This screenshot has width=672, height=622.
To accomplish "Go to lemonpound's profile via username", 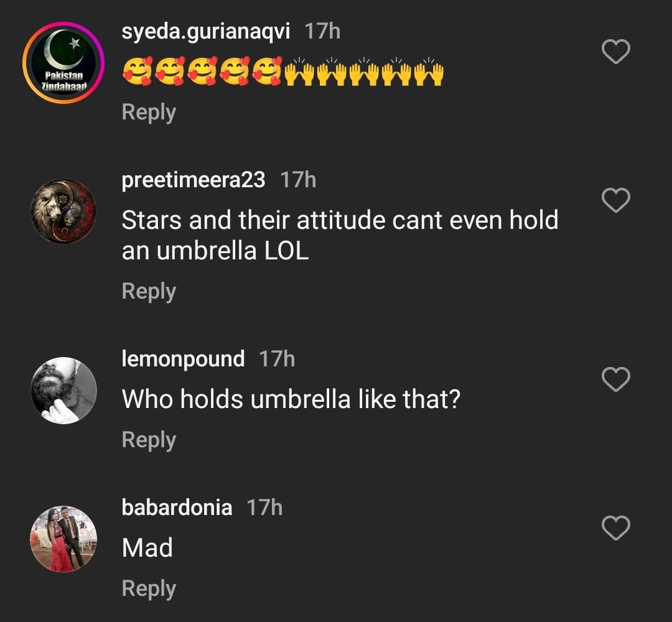I will pos(183,359).
